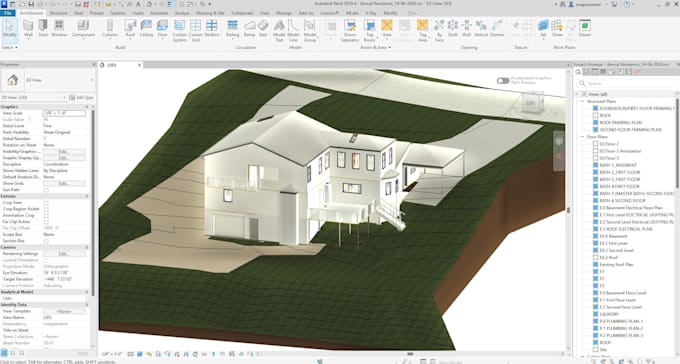Select the Floor tool
The height and width of the screenshot is (364, 680).
click(x=162, y=28)
